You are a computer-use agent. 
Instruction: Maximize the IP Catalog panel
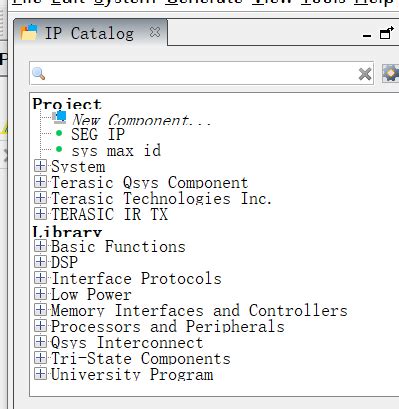[x=386, y=33]
